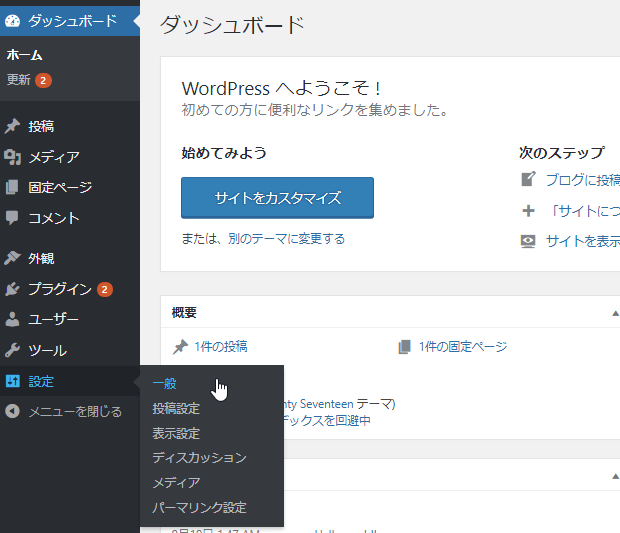Click the サイトを表示 link
This screenshot has height=533, width=620.
click(x=583, y=241)
